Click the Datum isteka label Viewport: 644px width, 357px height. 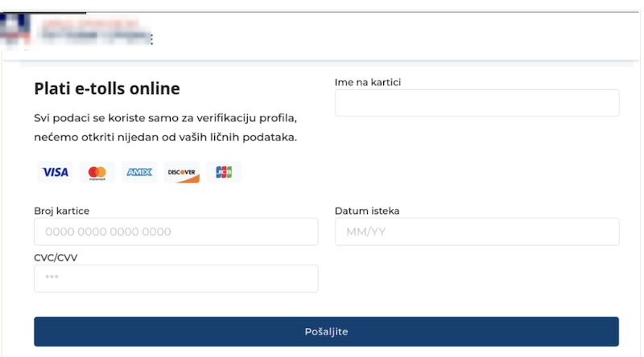367,211
